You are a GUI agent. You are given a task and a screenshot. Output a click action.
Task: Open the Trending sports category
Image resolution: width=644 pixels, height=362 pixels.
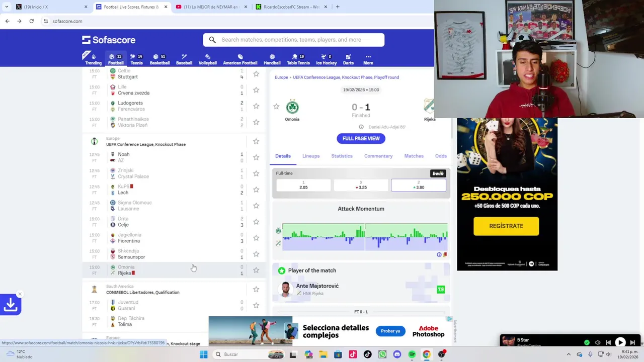(93, 59)
